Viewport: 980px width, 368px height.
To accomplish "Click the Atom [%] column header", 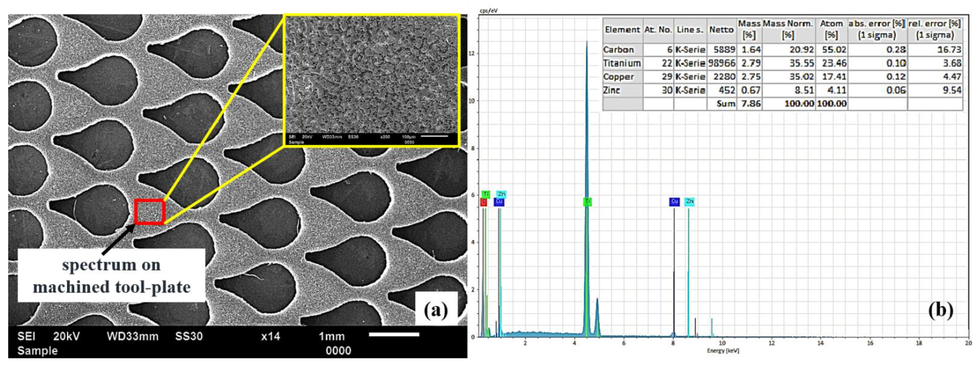I will [831, 30].
